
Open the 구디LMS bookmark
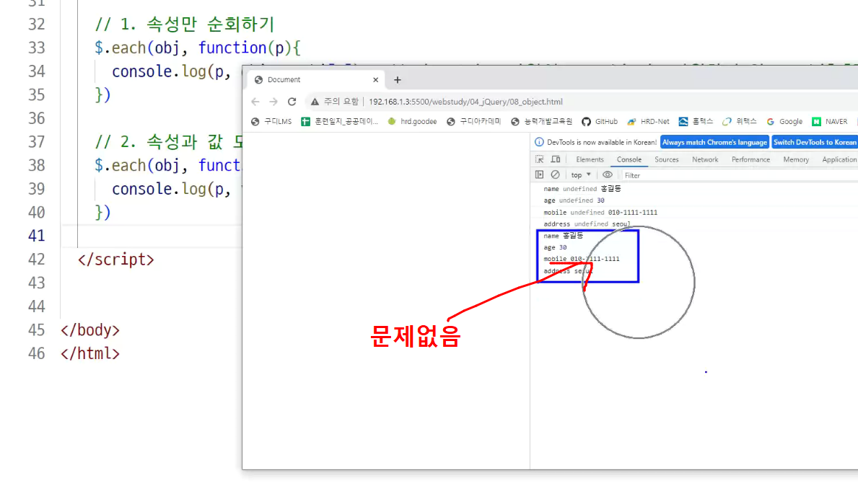(x=271, y=121)
